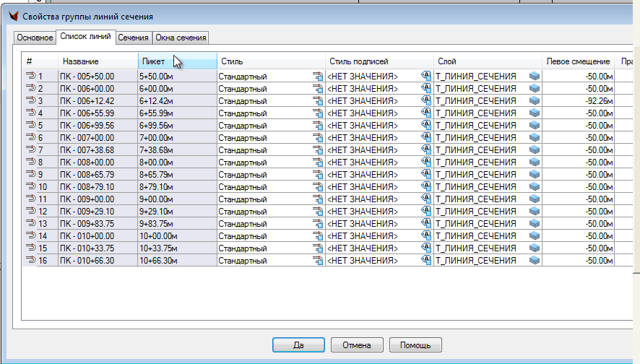The width and height of the screenshot is (640, 364).
Task: Switch to the Основное tab
Action: tap(35, 38)
